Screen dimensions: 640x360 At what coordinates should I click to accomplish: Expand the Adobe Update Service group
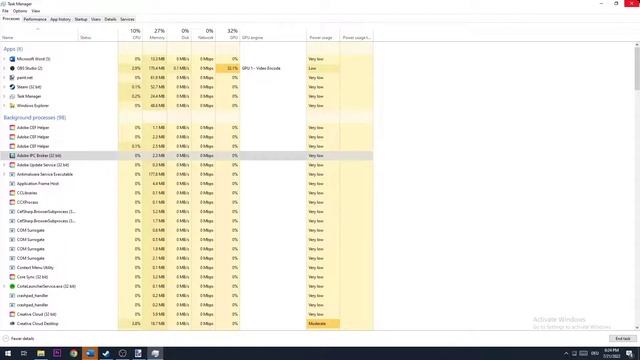click(x=4, y=165)
